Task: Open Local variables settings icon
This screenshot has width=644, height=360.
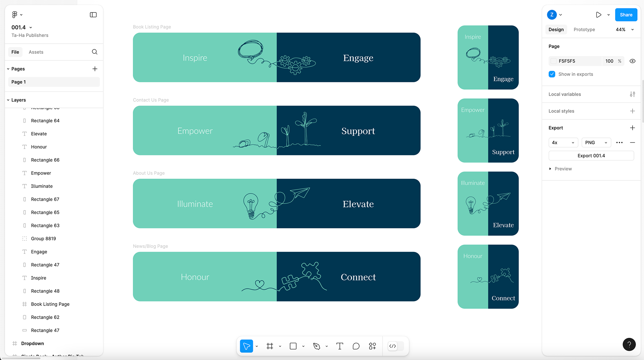Action: (632, 94)
